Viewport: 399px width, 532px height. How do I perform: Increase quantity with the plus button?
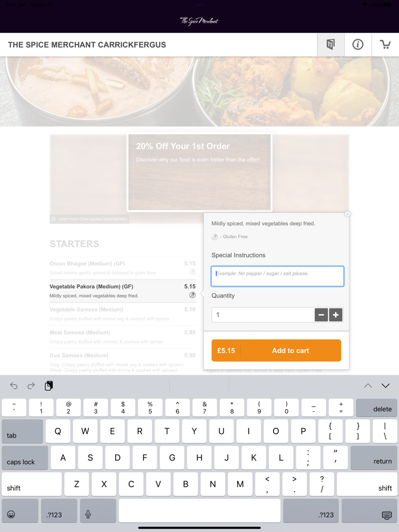(336, 315)
